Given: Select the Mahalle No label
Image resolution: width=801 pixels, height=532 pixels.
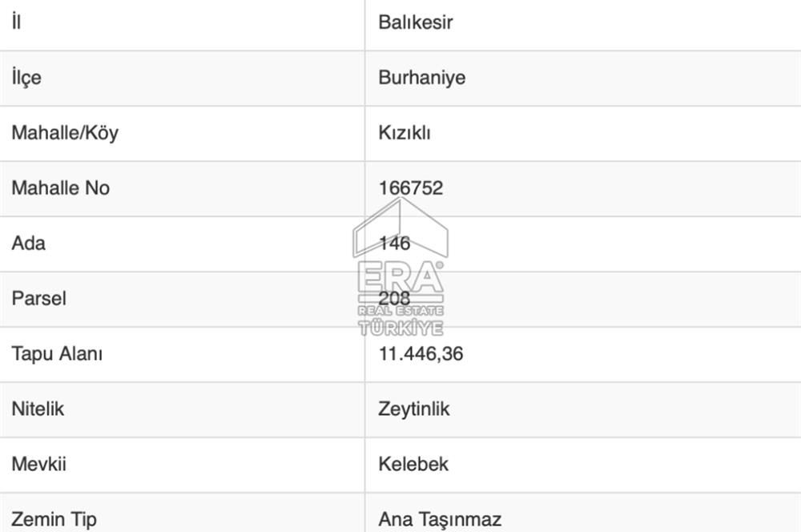Looking at the screenshot, I should (60, 188).
